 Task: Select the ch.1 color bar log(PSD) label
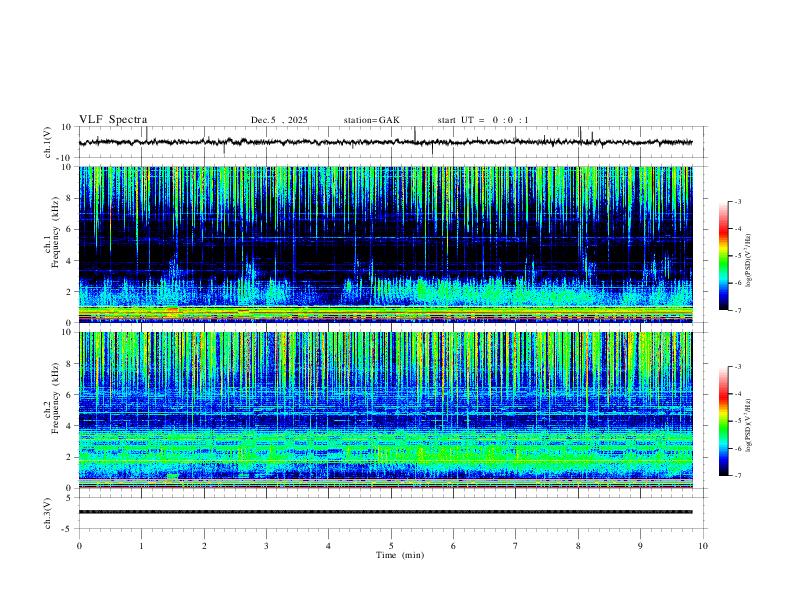point(748,260)
